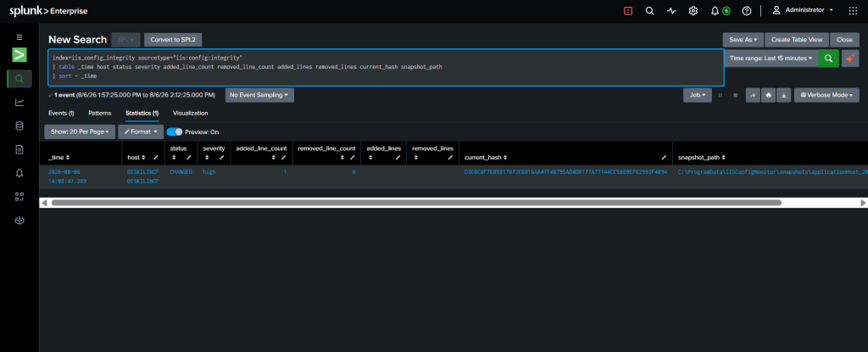Click the Create Table View button

797,40
